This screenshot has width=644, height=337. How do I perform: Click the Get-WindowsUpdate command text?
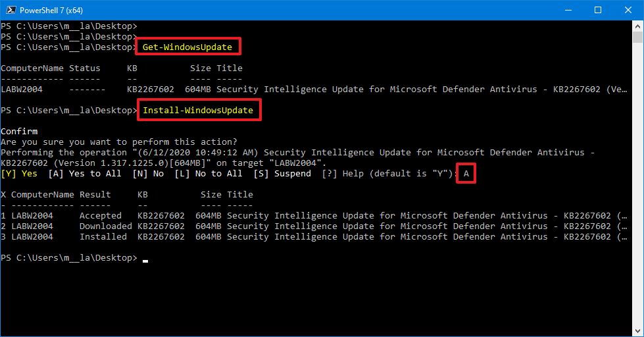(187, 47)
